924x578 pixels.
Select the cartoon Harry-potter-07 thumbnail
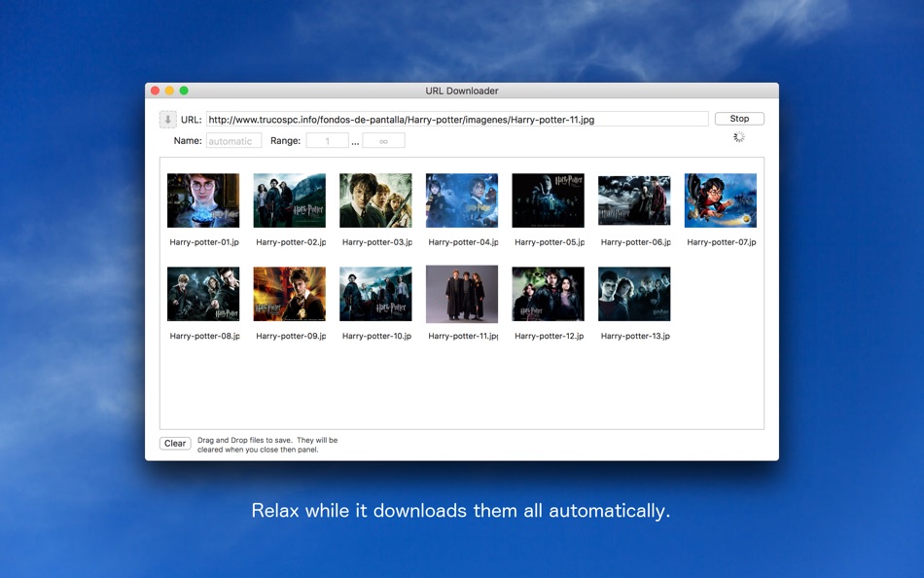click(x=720, y=200)
